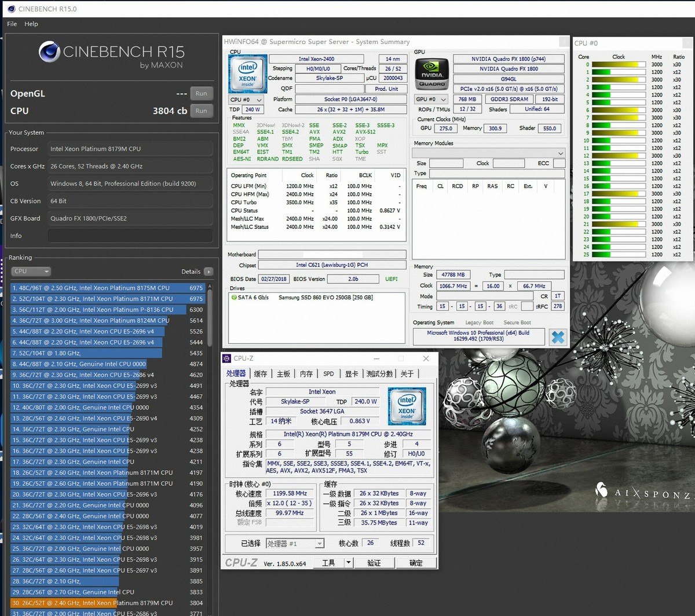The image size is (695, 616).
Task: Select ranking row Xeon Platinum 8124M CPU
Action: pos(107,320)
